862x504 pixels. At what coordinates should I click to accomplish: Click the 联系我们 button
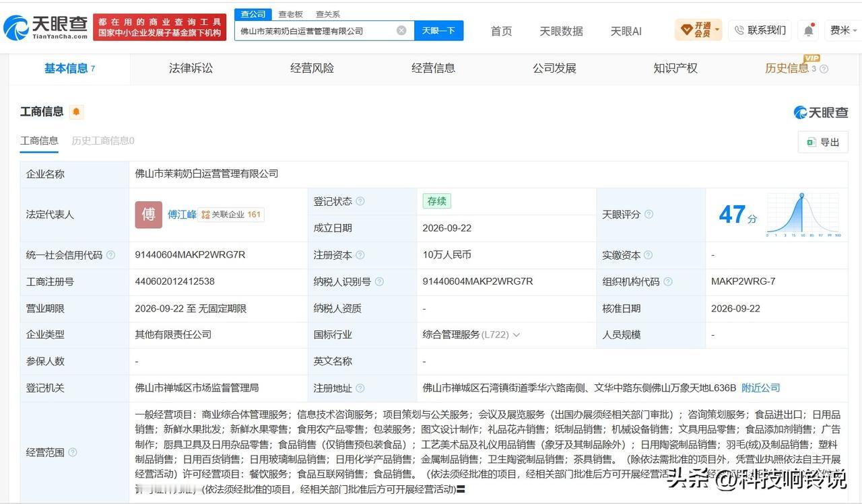(x=760, y=30)
